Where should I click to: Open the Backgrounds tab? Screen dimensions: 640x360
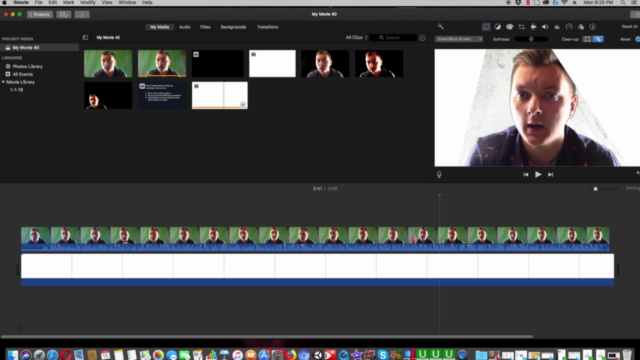coord(233,27)
